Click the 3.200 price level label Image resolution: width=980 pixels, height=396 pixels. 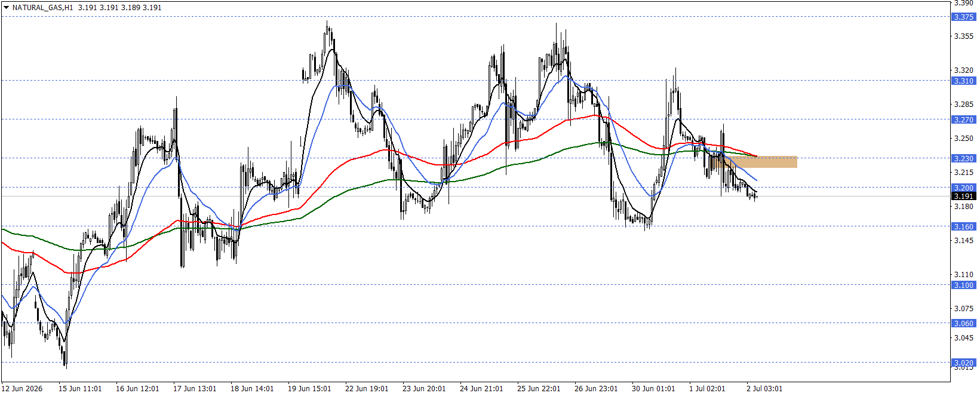963,188
